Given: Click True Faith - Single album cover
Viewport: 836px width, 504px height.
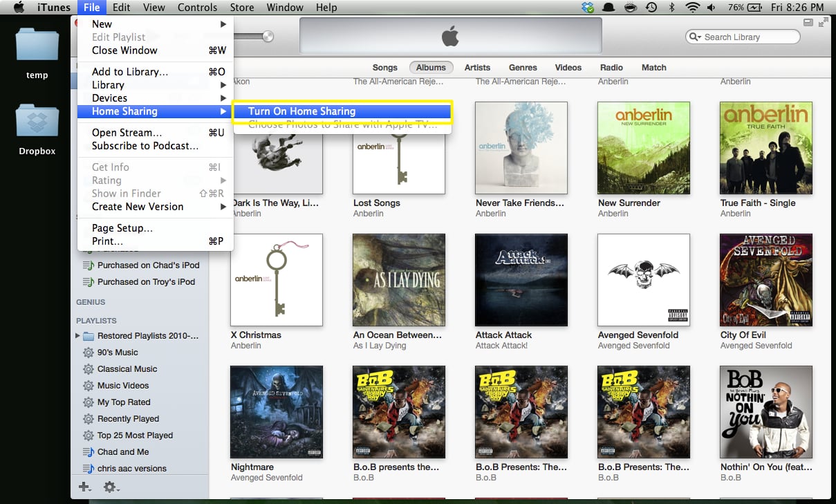Looking at the screenshot, I should point(766,148).
